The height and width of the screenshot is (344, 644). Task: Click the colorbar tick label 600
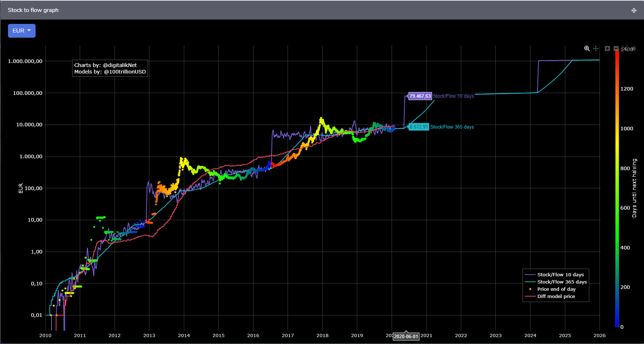click(x=625, y=208)
